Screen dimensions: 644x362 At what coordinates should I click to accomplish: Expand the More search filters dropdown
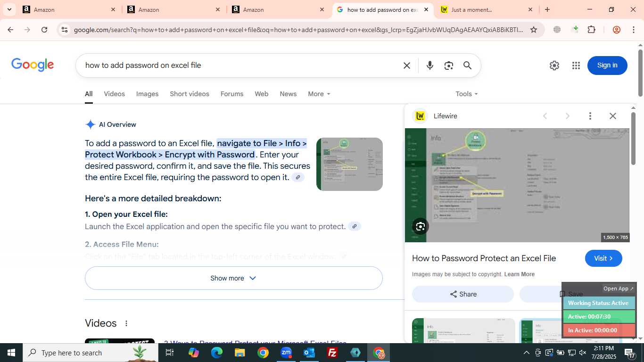319,94
